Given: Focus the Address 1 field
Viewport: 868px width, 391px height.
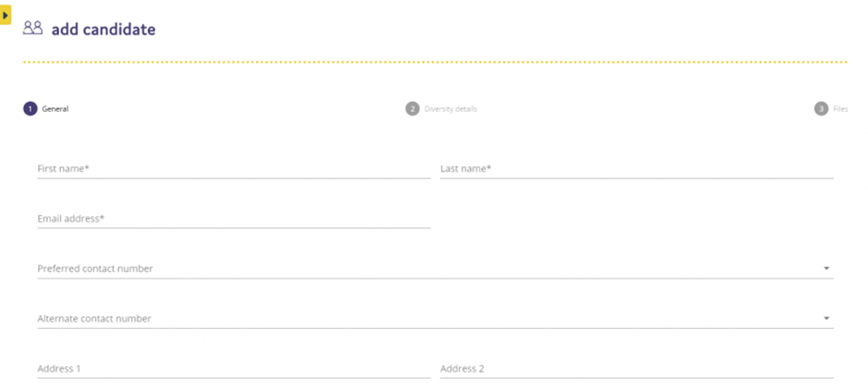Looking at the screenshot, I should click(234, 369).
